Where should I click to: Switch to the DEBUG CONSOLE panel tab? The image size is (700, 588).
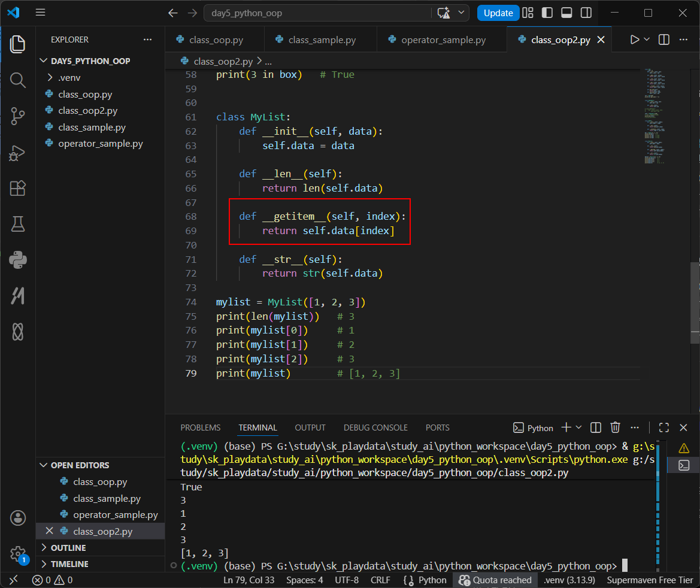[375, 428]
